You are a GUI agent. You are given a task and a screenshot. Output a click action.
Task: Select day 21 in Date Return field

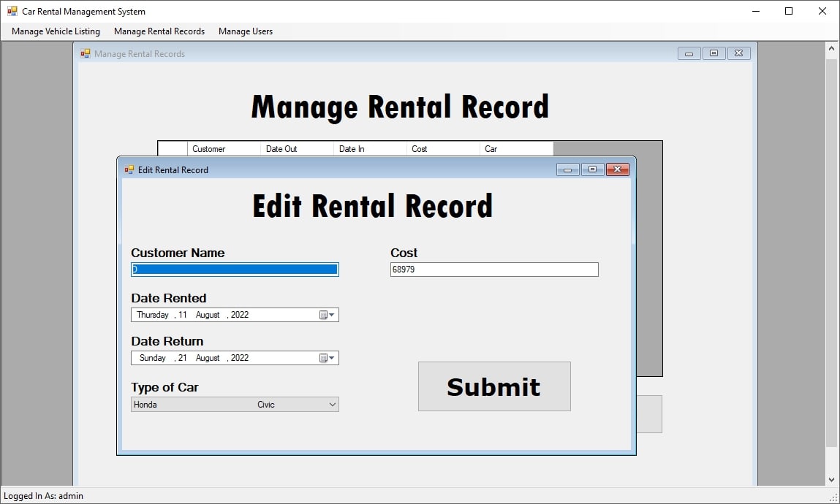pos(183,358)
